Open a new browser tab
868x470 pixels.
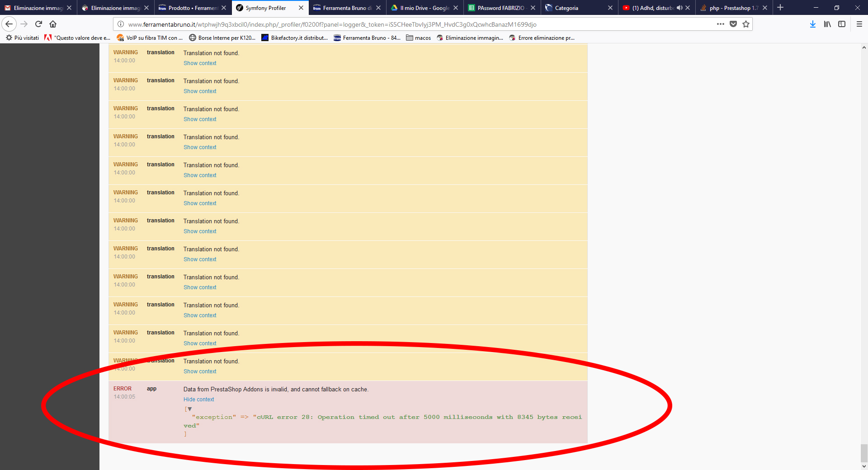pyautogui.click(x=780, y=8)
